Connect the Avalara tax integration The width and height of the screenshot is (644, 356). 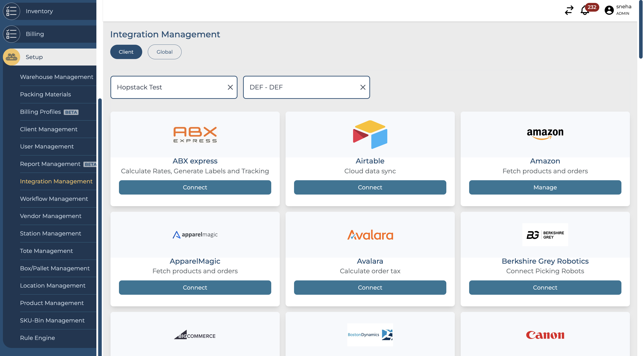[370, 288]
